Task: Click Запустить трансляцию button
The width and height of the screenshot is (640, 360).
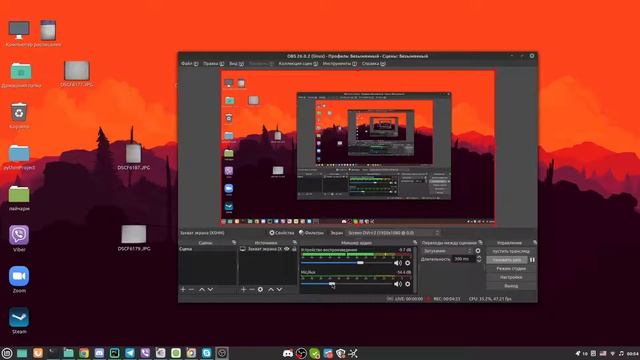Action: tap(511, 251)
